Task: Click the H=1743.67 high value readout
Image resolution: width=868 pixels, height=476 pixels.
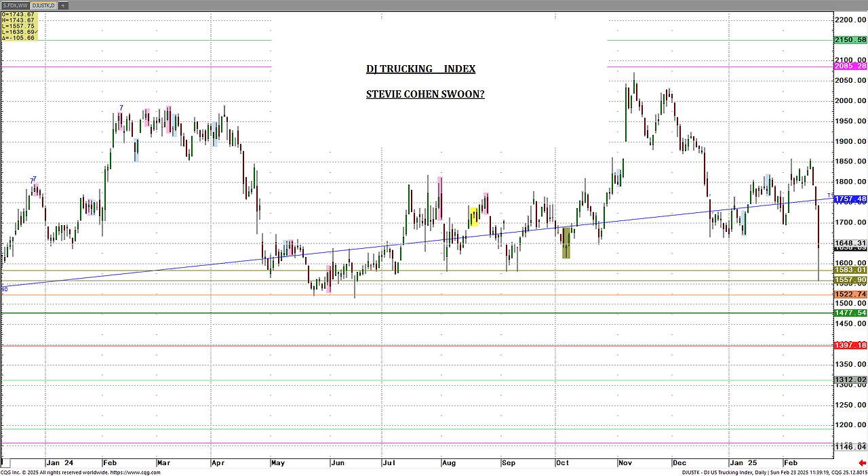Action: [19, 20]
